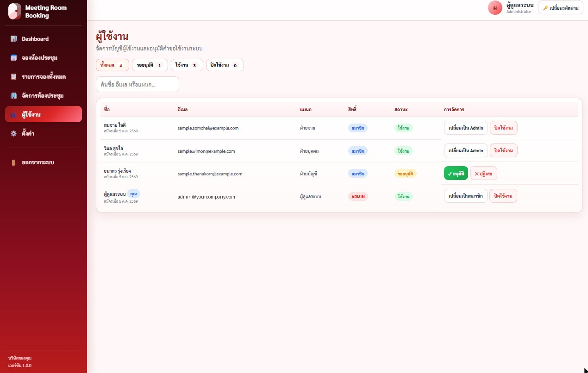Click the email sample.wimon@example.com
This screenshot has height=373, width=588.
[206, 151]
